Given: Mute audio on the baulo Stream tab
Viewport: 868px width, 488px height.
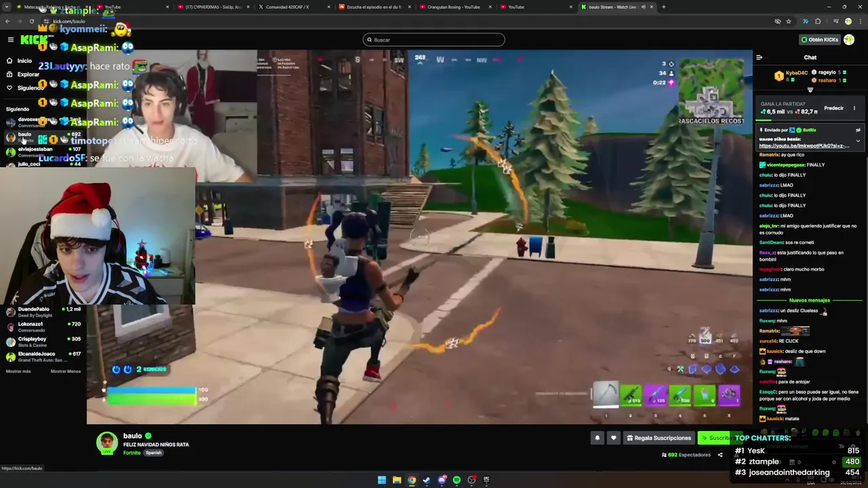Looking at the screenshot, I should coord(643,7).
